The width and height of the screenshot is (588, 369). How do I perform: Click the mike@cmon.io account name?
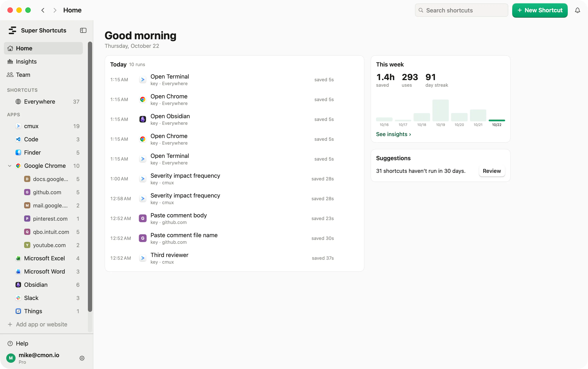39,355
